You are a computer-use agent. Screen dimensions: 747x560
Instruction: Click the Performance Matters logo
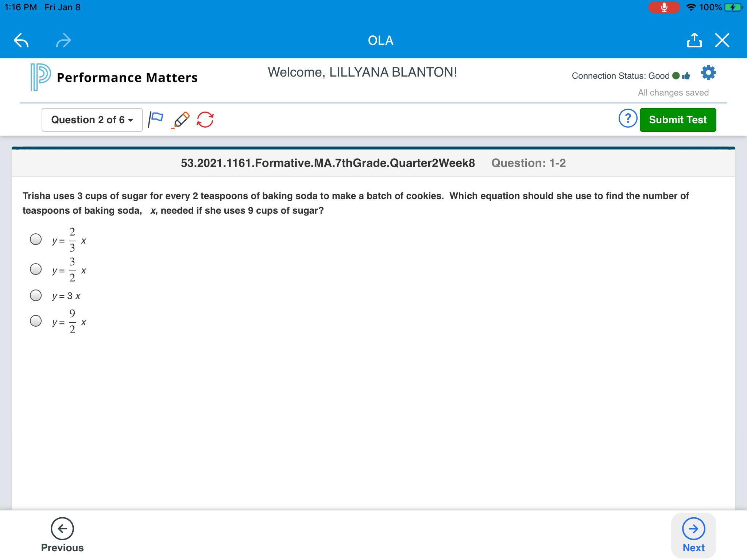tap(41, 77)
